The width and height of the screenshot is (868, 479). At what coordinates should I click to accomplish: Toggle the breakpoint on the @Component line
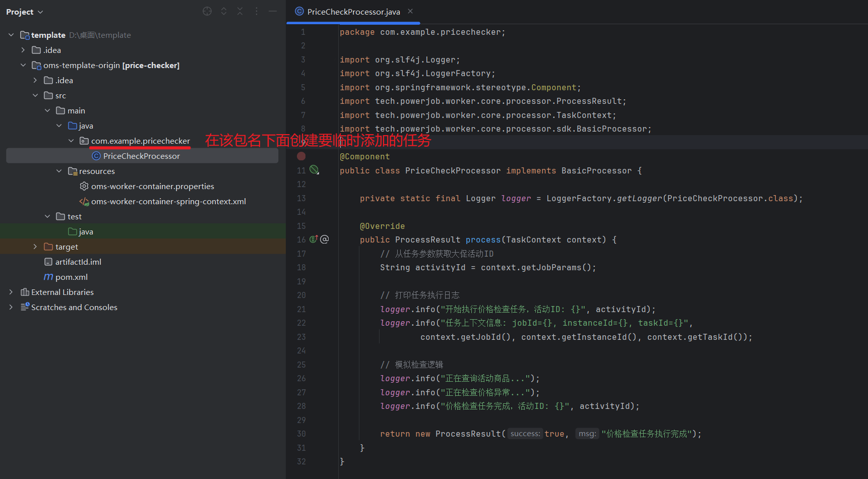click(301, 156)
